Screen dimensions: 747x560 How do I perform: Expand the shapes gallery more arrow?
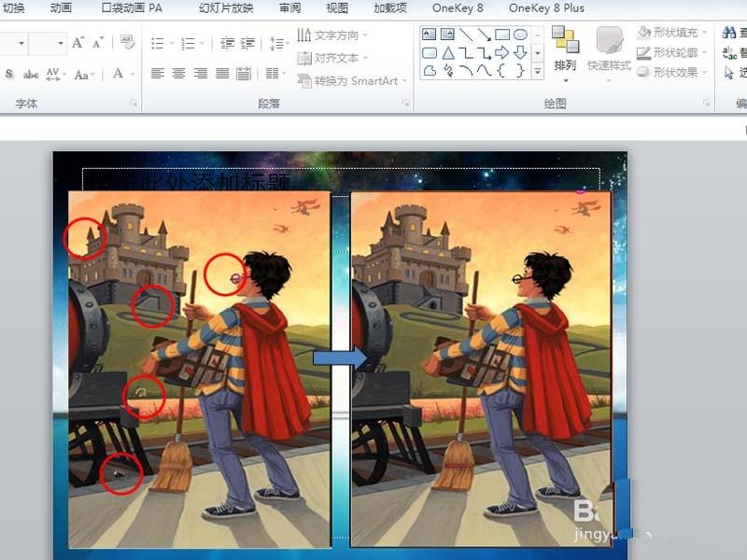pyautogui.click(x=538, y=71)
